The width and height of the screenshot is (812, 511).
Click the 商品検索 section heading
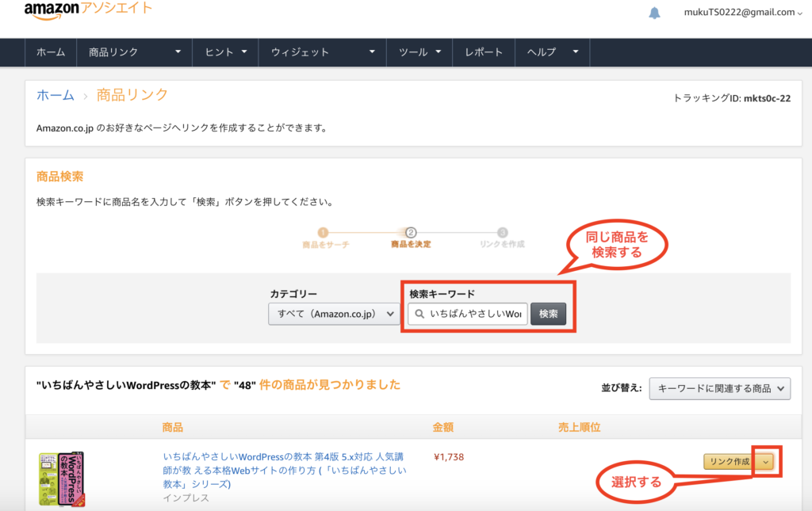tap(59, 177)
